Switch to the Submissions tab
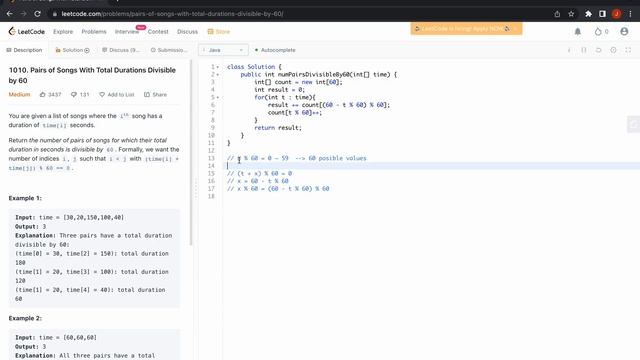The width and height of the screenshot is (640, 360). 169,50
